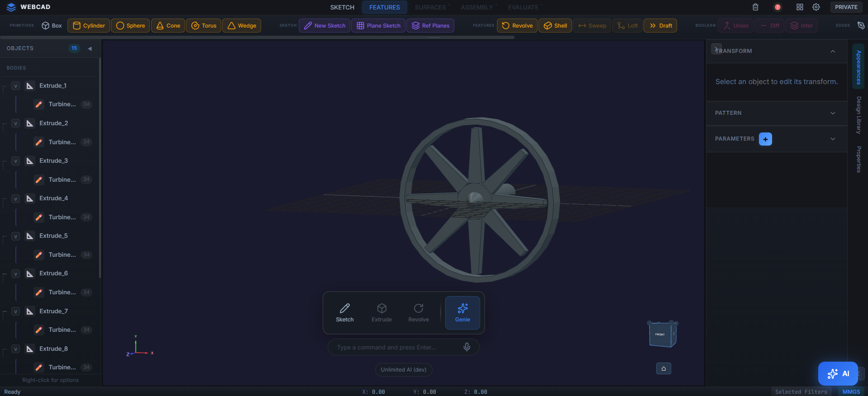
Task: Add a Torus primitive
Action: [x=204, y=26]
